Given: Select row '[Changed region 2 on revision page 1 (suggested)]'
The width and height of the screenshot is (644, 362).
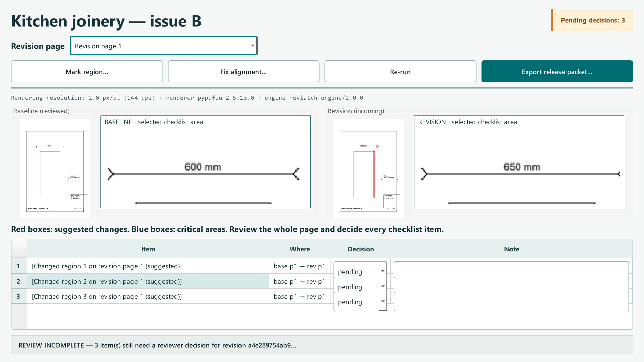Looking at the screenshot, I should [x=148, y=281].
